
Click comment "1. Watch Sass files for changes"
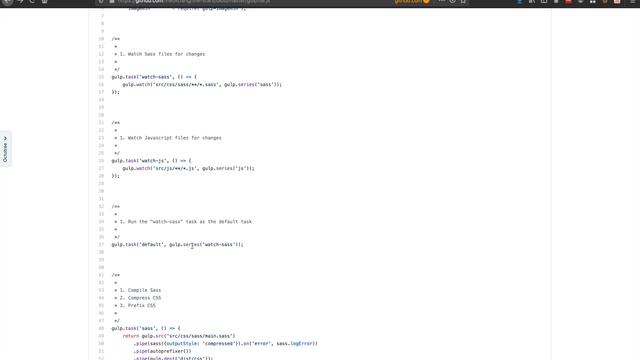[162, 54]
